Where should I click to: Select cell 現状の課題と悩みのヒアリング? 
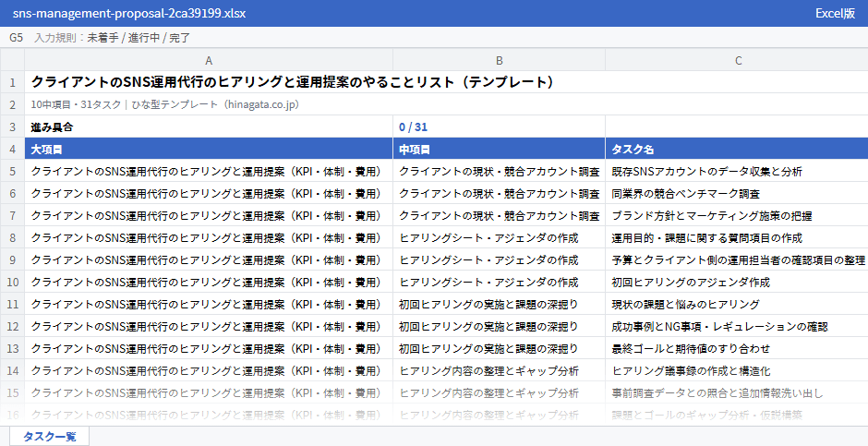[737, 304]
